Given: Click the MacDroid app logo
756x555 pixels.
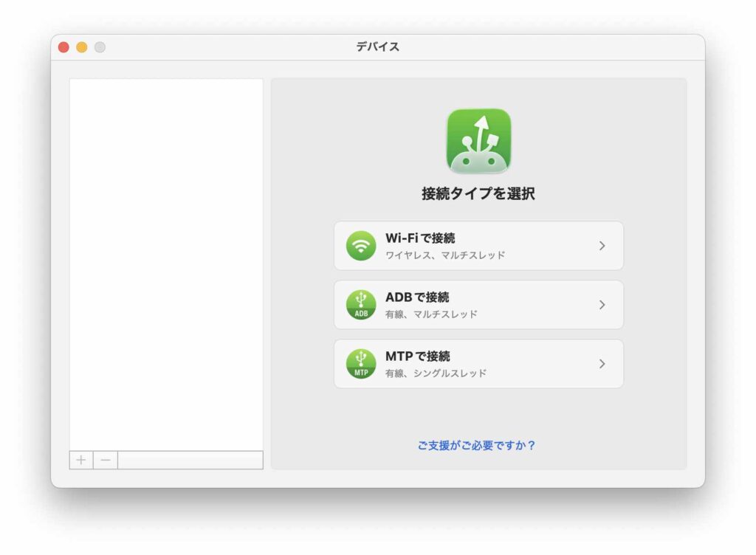Looking at the screenshot, I should tap(478, 141).
